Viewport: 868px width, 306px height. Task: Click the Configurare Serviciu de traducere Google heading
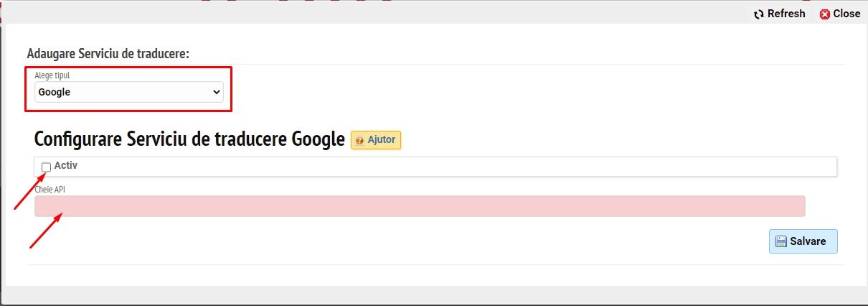click(x=189, y=139)
